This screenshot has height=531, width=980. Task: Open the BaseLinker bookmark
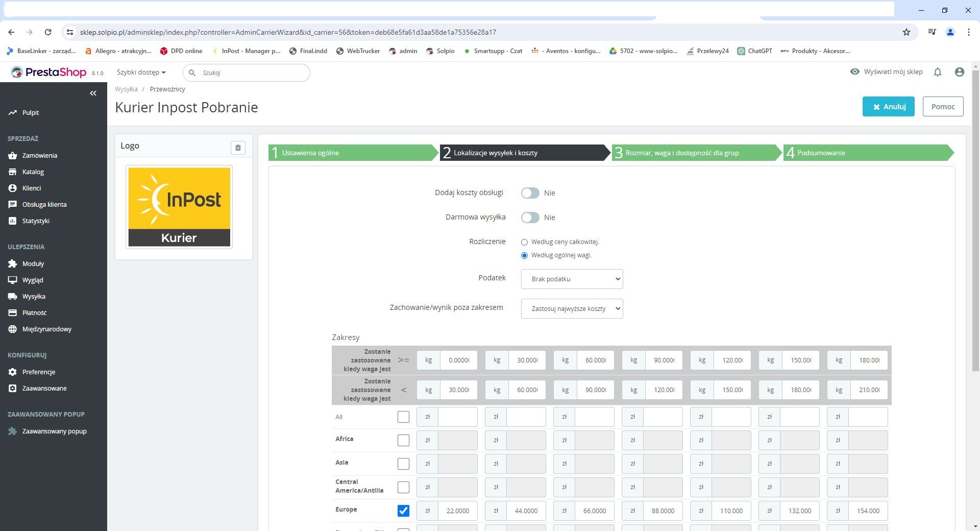pos(42,51)
